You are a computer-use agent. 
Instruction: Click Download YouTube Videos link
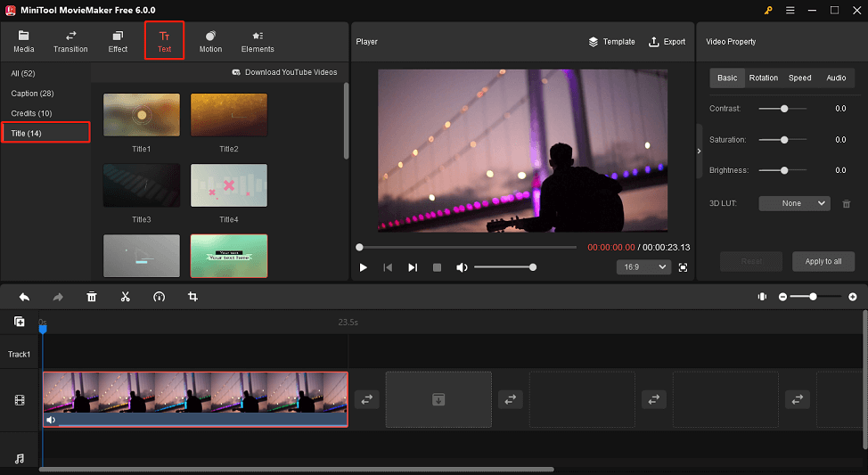(284, 72)
